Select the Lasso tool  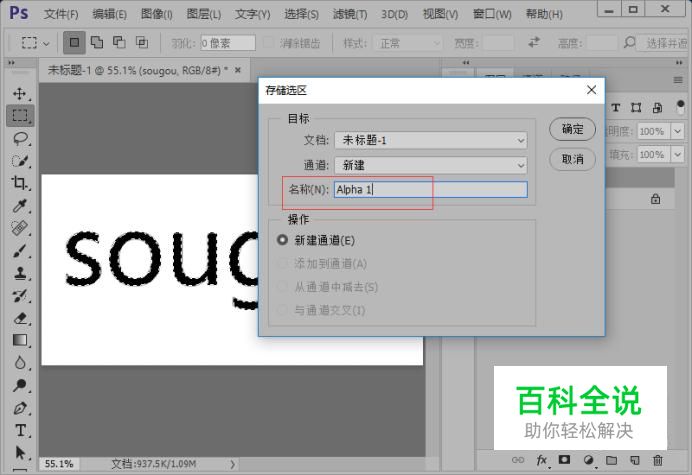[20, 139]
